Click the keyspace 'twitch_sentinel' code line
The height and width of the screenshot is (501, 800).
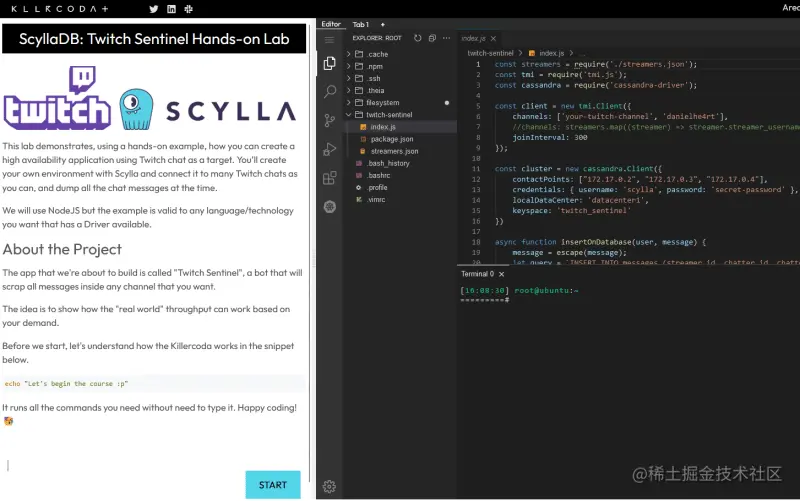click(x=571, y=210)
